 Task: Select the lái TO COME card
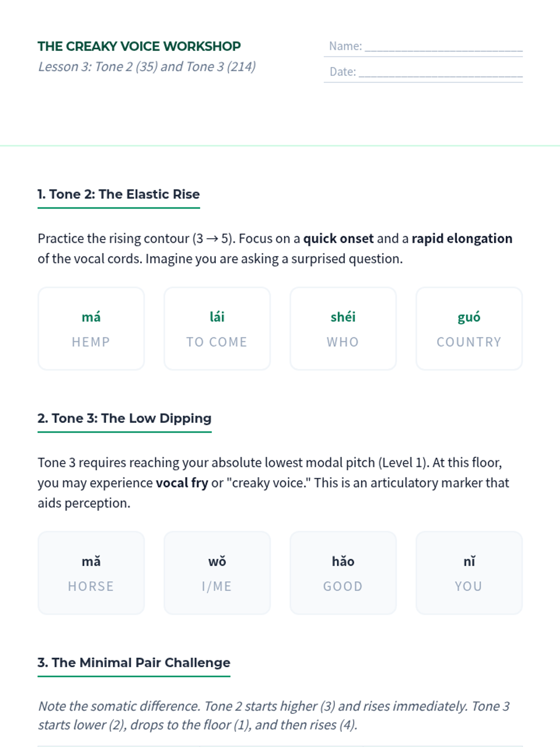[x=217, y=329]
